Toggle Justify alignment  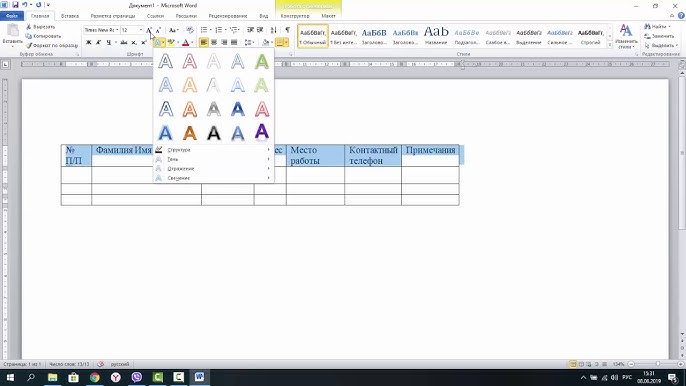pyautogui.click(x=234, y=42)
